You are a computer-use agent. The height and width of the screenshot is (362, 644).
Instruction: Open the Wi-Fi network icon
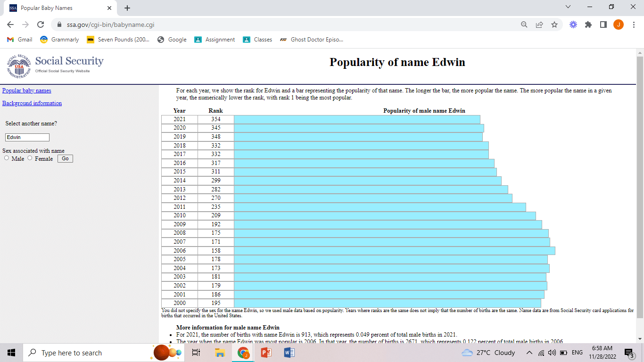coord(540,353)
